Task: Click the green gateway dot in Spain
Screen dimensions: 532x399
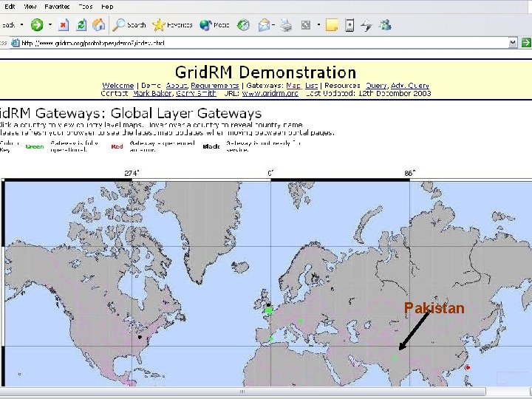Action: (270, 338)
